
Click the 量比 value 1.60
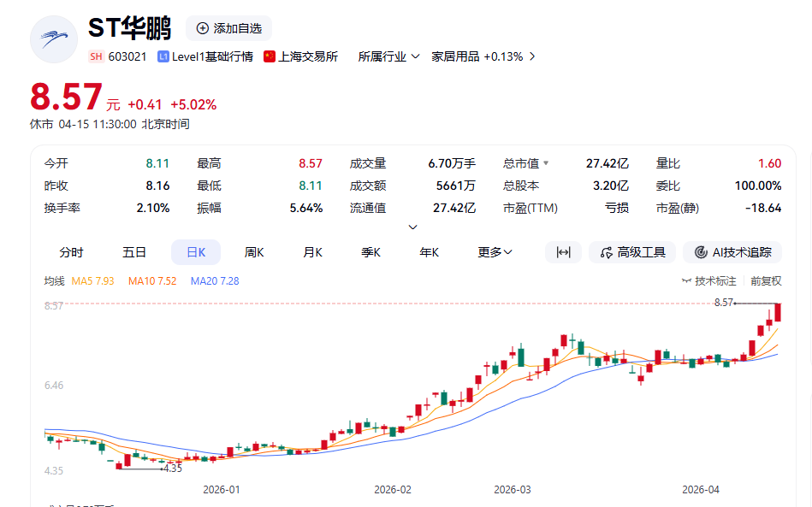[x=769, y=163]
